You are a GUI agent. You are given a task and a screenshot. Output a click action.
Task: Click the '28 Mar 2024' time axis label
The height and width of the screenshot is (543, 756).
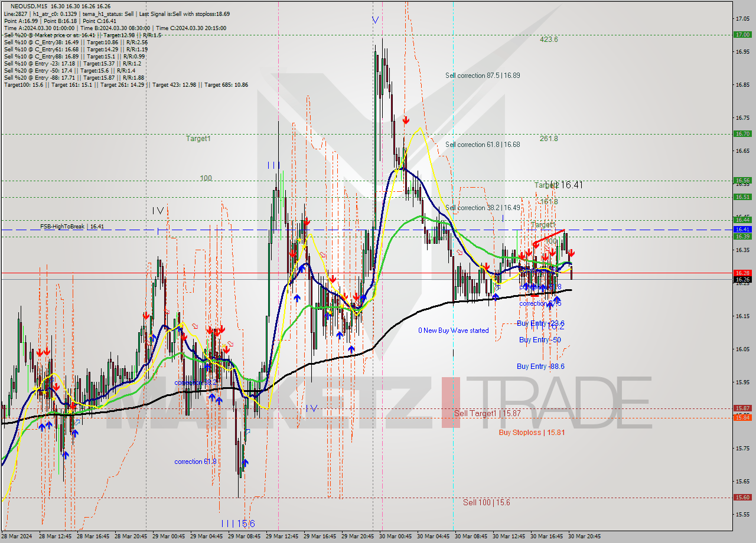pos(17,537)
